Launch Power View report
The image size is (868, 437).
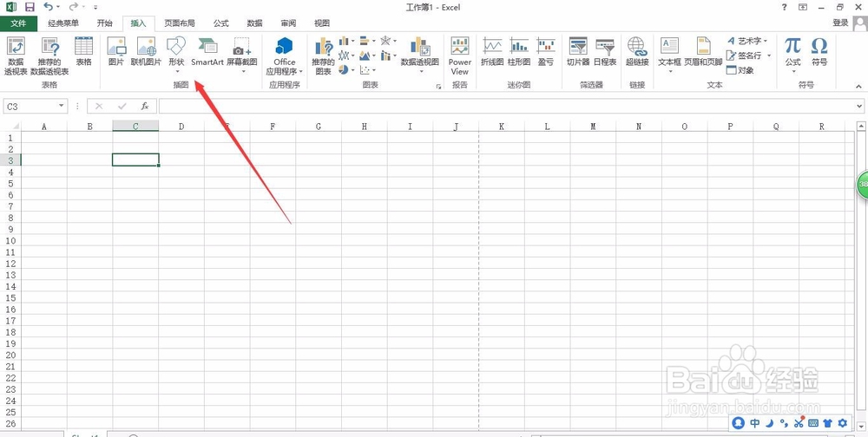[x=460, y=55]
